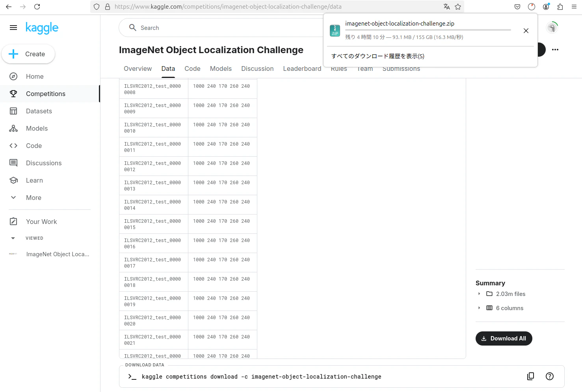582x392 pixels.
Task: Select cell ILSVRC2012_test_00000018
Action: [154, 282]
